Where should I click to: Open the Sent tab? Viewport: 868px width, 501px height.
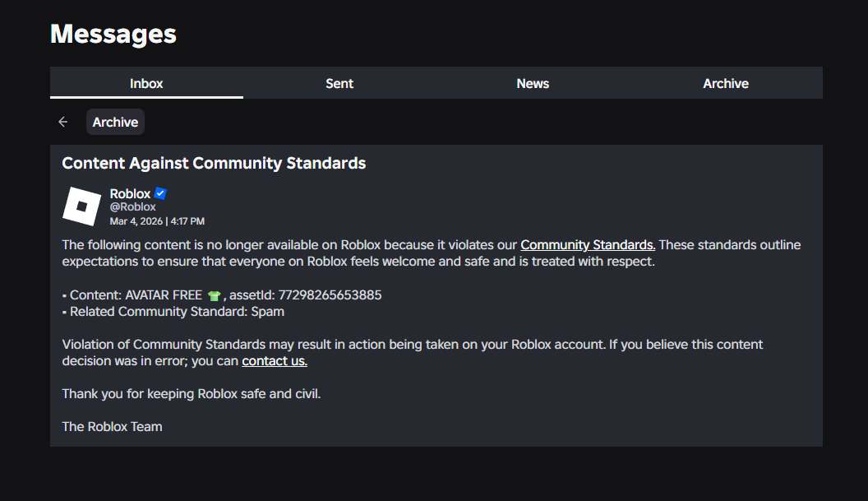pos(339,83)
